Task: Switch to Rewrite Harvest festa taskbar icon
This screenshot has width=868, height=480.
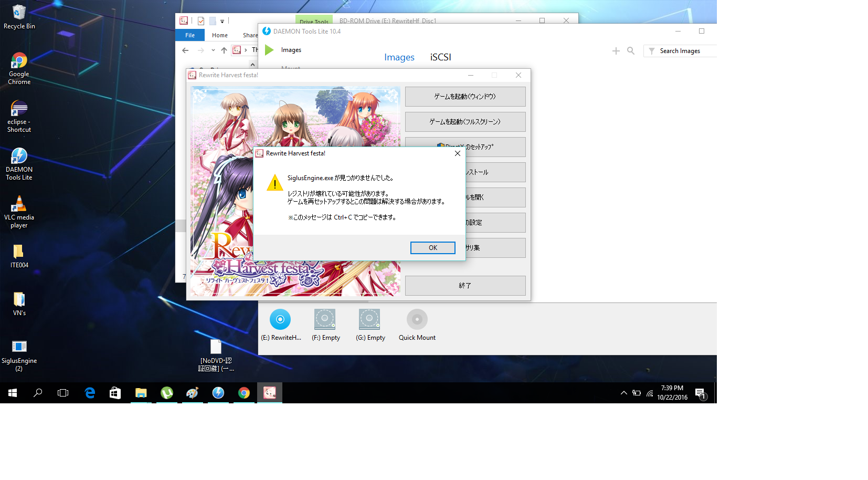Action: [x=270, y=393]
